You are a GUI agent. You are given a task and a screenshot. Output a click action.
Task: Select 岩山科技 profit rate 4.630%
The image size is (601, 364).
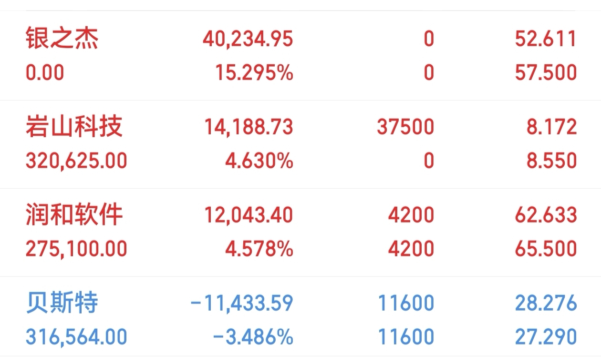(x=259, y=161)
